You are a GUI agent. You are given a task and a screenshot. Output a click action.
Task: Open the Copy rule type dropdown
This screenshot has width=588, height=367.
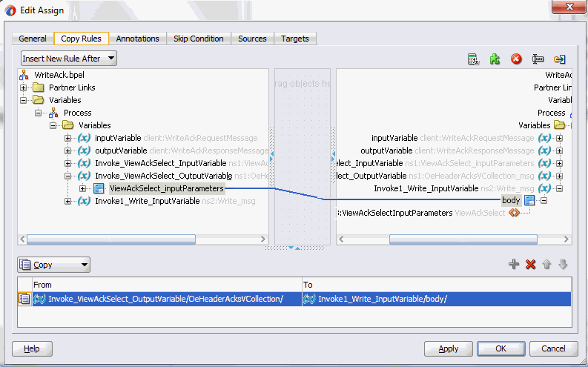tap(53, 265)
